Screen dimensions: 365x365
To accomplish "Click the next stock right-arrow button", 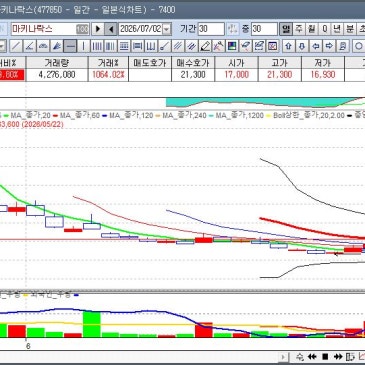I will [x=98, y=29].
